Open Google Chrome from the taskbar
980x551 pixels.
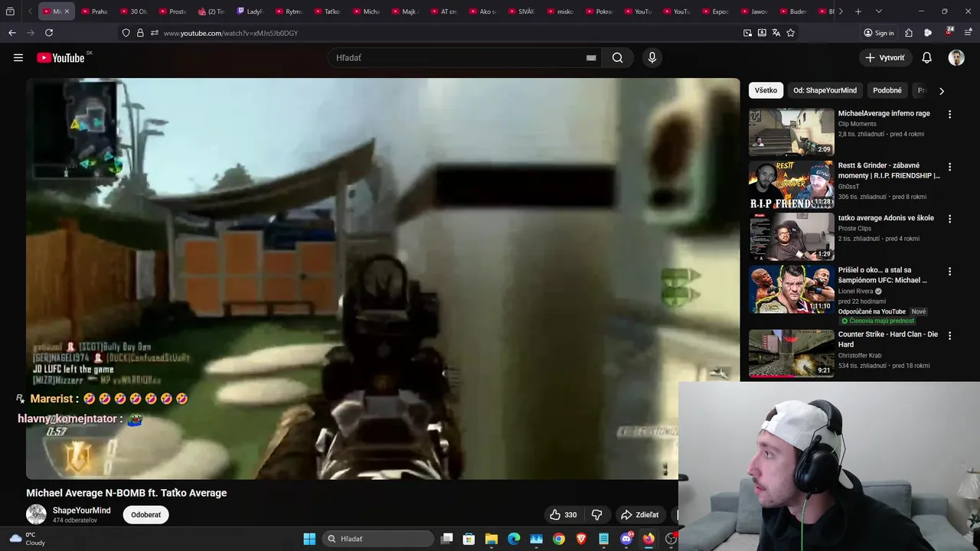pyautogui.click(x=559, y=539)
